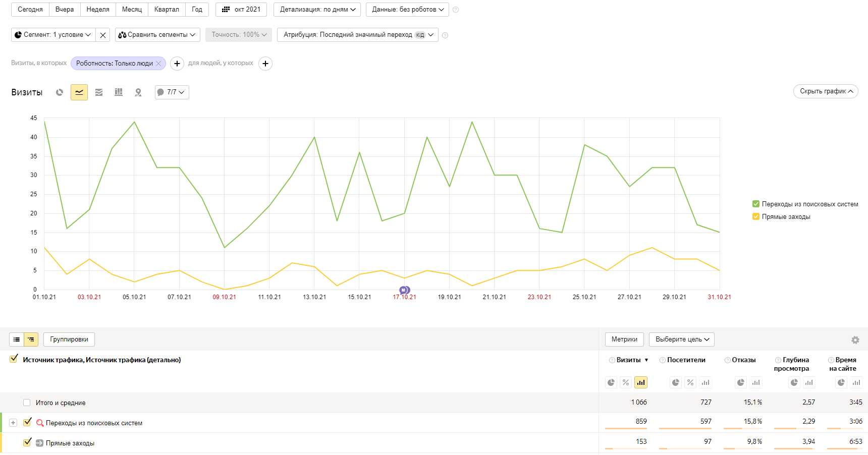Show Отказы column as pie chart
The width and height of the screenshot is (868, 455).
741,382
